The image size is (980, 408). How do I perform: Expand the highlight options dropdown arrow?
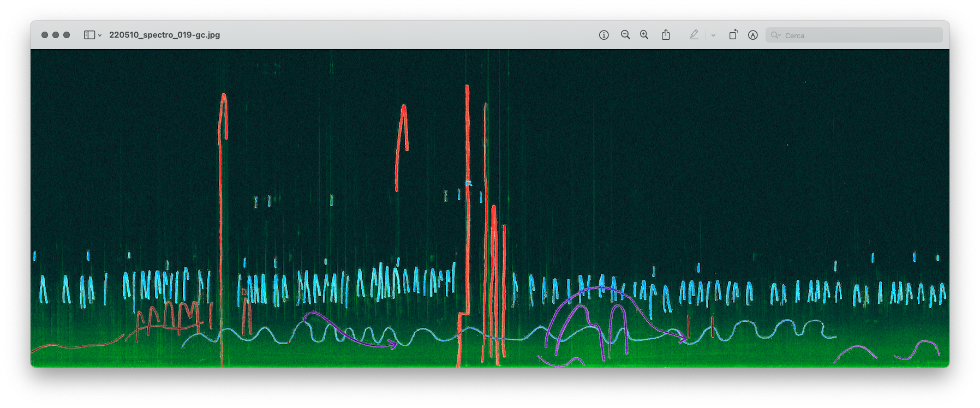[713, 35]
